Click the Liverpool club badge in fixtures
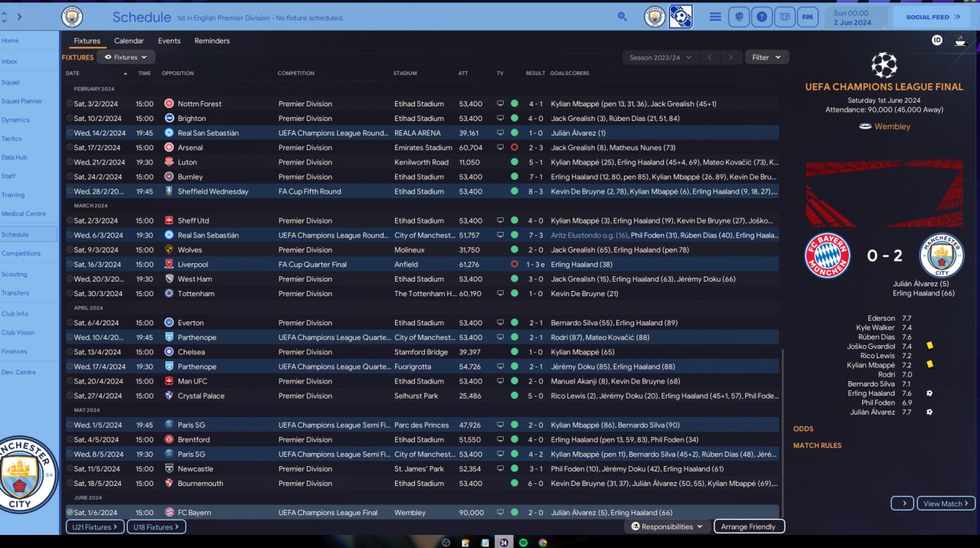Screen dimensions: 980x548 pyautogui.click(x=169, y=265)
